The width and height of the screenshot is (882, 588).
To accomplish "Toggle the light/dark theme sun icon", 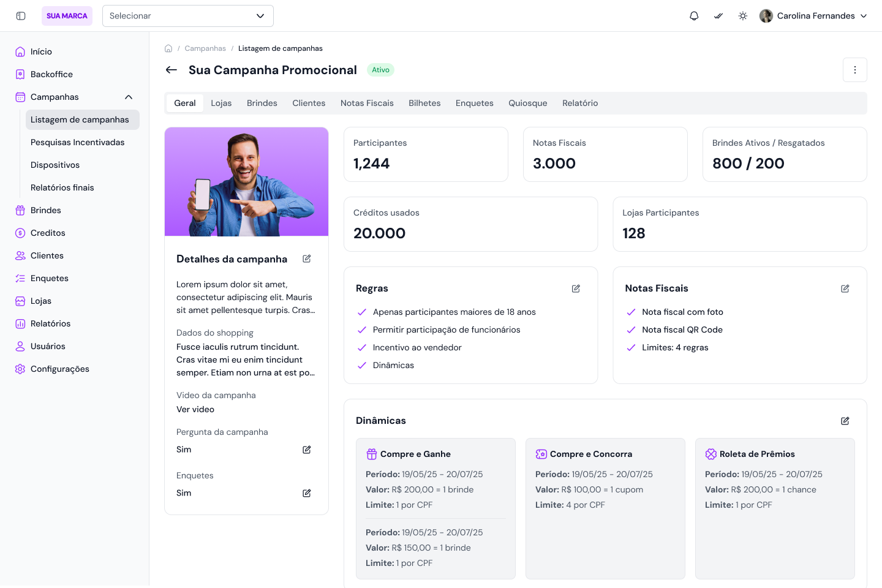I will click(743, 16).
